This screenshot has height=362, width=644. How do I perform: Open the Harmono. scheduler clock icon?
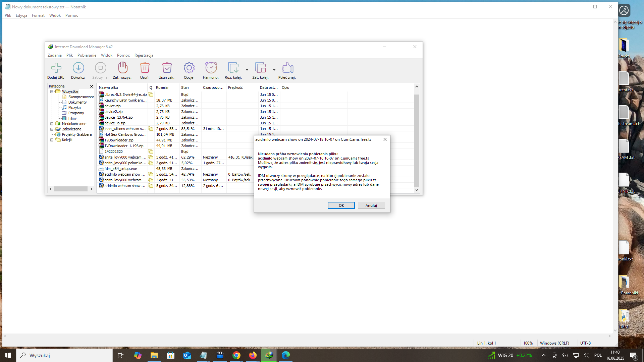211,68
